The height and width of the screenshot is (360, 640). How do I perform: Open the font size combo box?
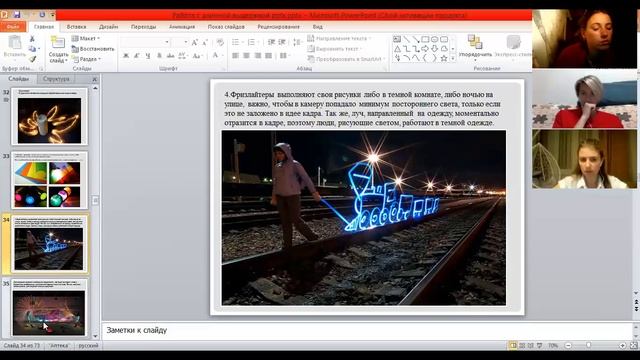(180, 42)
